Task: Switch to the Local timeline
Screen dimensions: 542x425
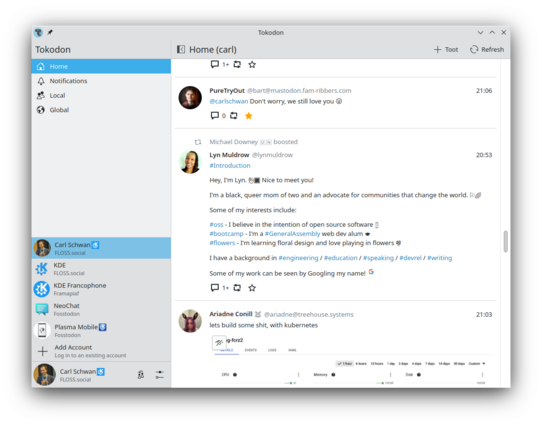Action: pyautogui.click(x=101, y=95)
